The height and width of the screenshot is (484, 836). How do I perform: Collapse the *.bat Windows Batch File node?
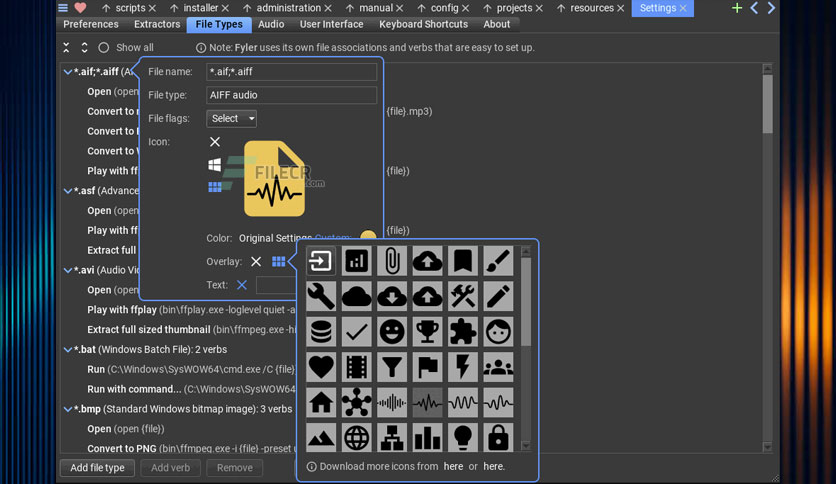[68, 349]
